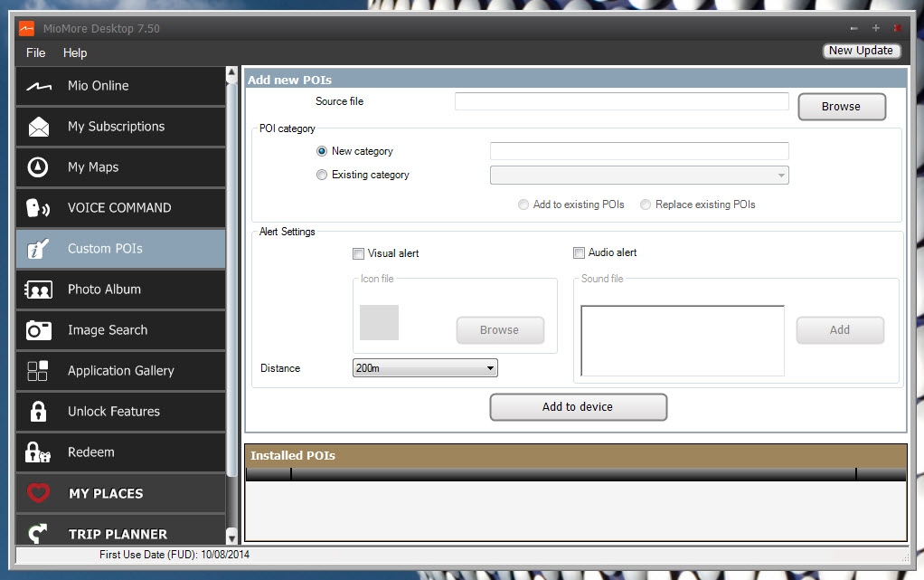Click the My Subscriptions envelope icon
Image resolution: width=924 pixels, height=580 pixels.
39,127
